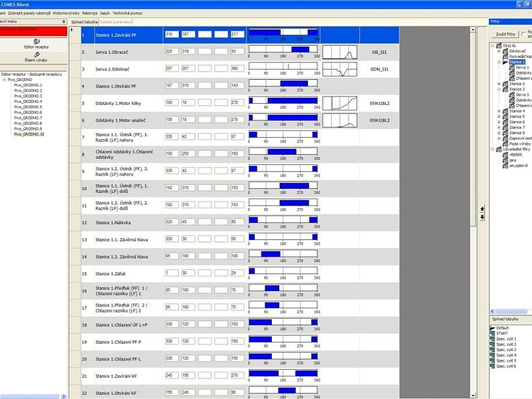Click the Stanice 2 node icon in the filter tree

click(x=505, y=84)
